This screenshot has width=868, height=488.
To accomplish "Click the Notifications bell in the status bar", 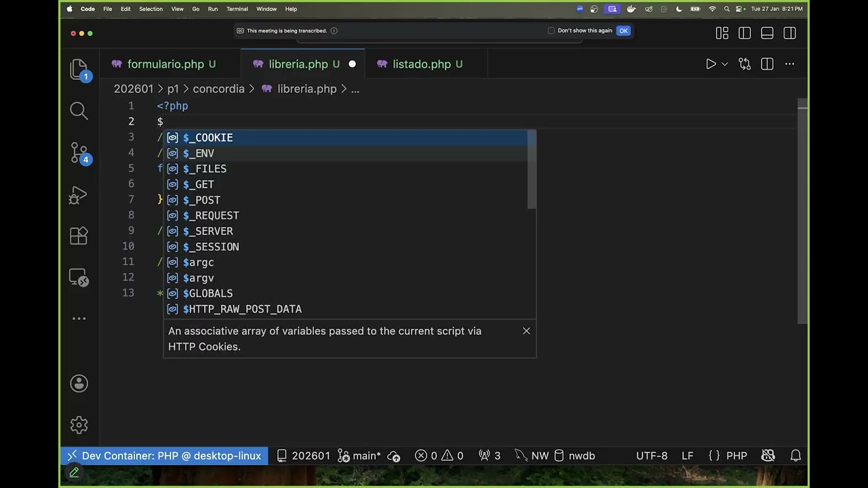I will [795, 455].
